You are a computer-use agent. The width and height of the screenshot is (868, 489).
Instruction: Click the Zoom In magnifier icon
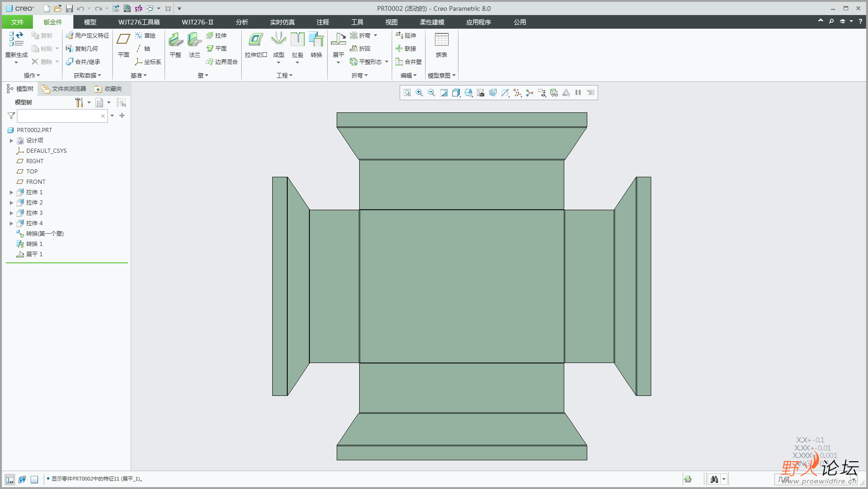coord(419,93)
